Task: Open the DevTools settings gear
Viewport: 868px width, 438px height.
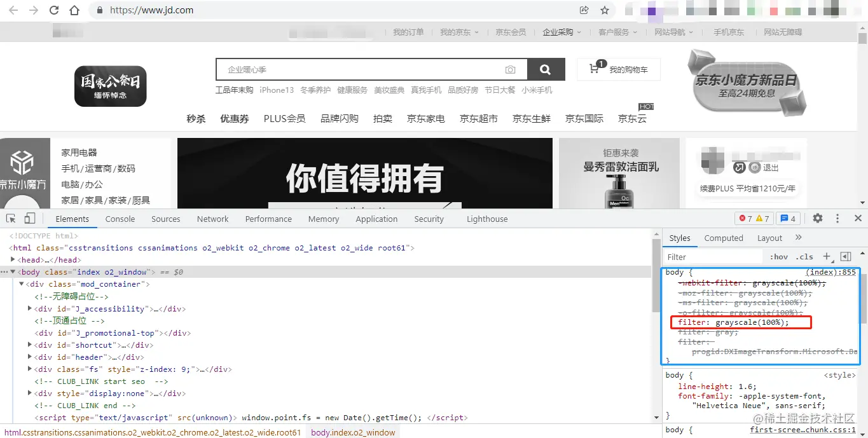Action: point(817,218)
